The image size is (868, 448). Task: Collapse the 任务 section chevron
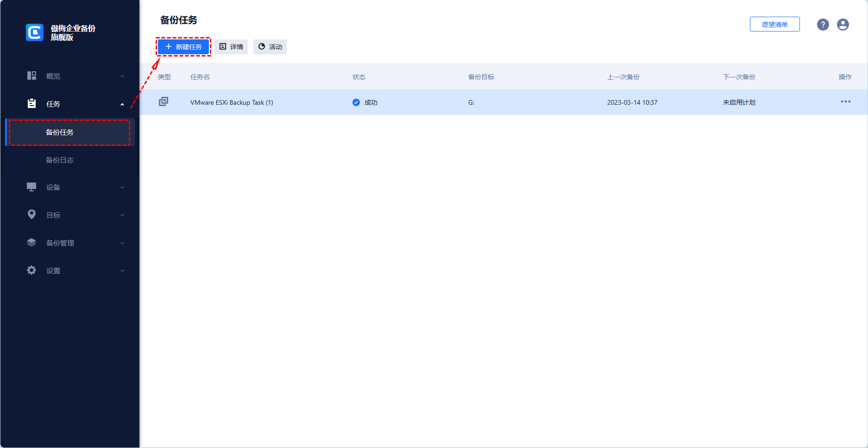pos(122,104)
